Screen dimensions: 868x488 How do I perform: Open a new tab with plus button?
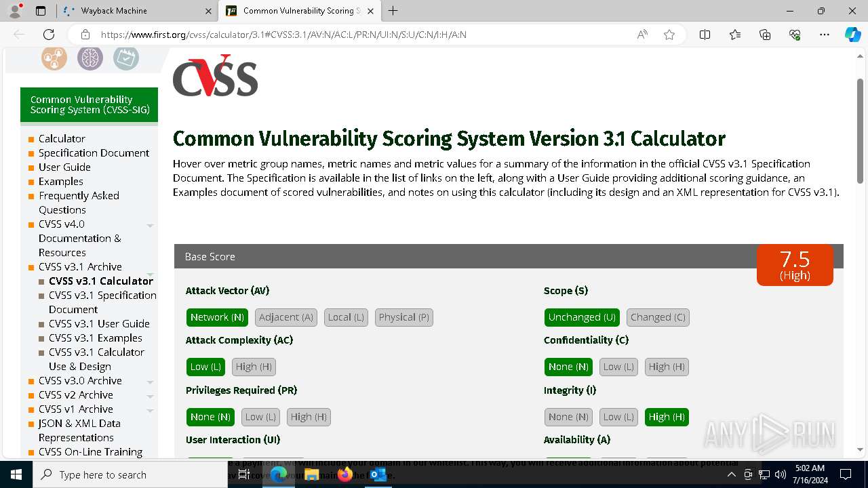(393, 11)
